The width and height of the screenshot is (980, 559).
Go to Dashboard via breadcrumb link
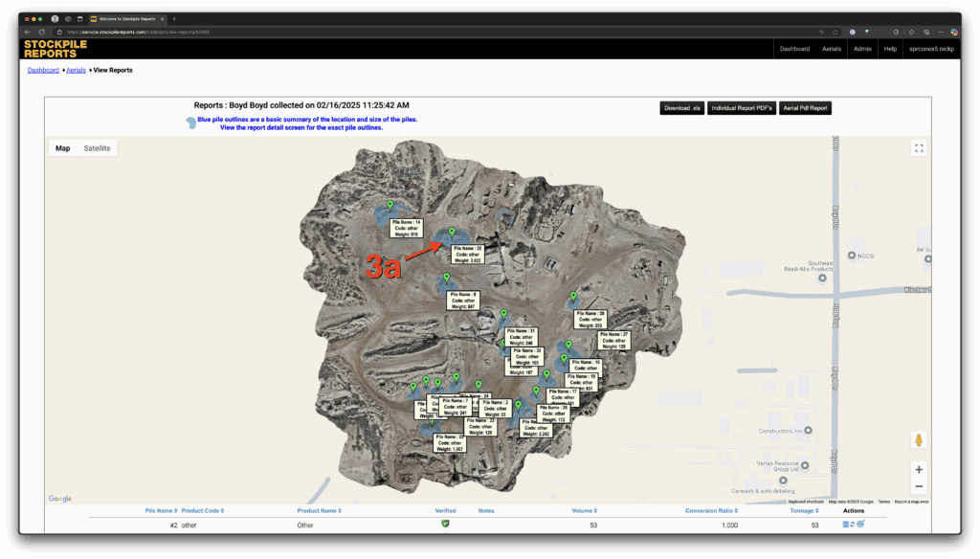click(43, 70)
